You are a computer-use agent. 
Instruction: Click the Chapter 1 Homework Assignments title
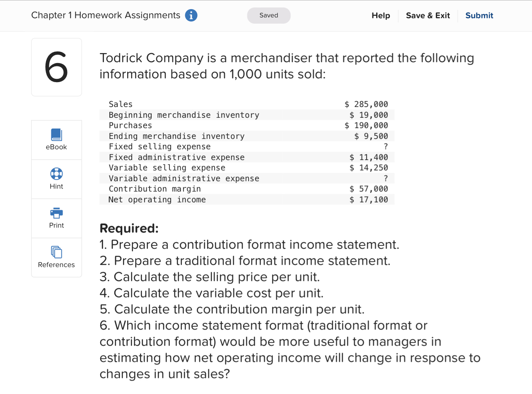[106, 15]
